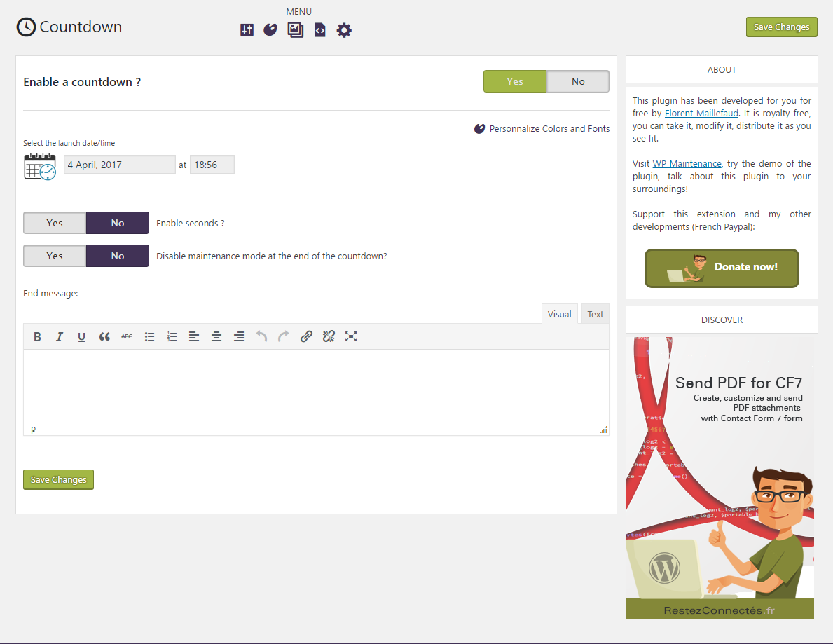The image size is (833, 644).
Task: Click the launch date field
Action: tap(120, 165)
